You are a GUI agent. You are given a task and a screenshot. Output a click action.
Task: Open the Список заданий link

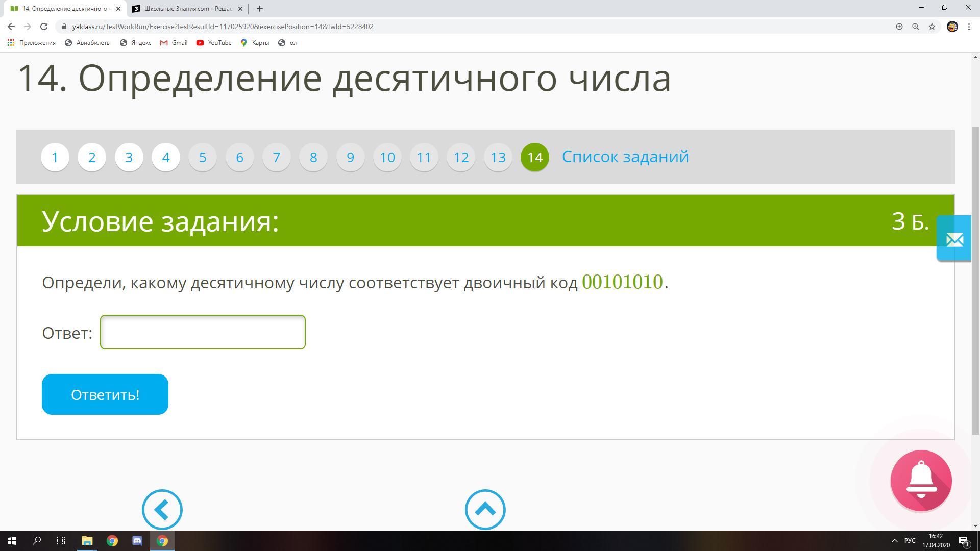coord(625,157)
